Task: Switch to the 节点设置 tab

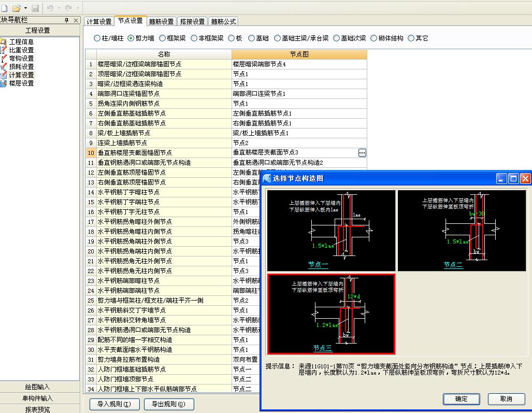Action: coord(131,21)
